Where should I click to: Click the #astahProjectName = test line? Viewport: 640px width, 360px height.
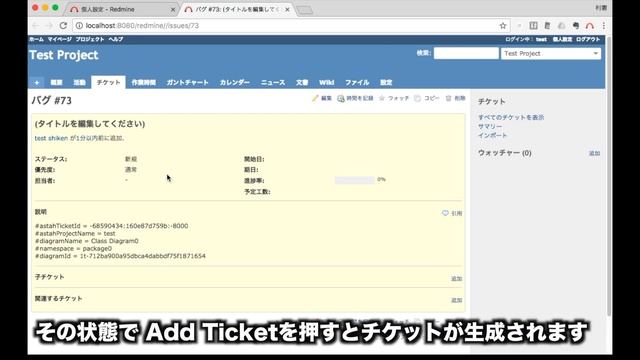(x=75, y=233)
